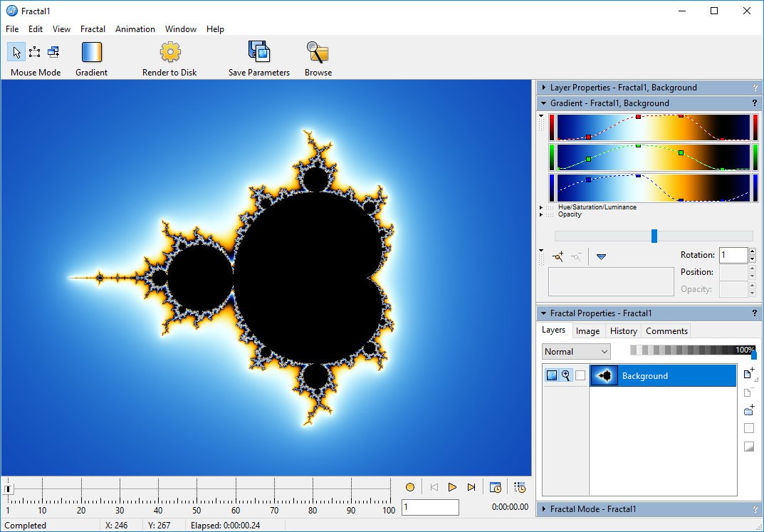The height and width of the screenshot is (532, 764).
Task: Expand the Fractal Mode panel
Action: point(543,509)
